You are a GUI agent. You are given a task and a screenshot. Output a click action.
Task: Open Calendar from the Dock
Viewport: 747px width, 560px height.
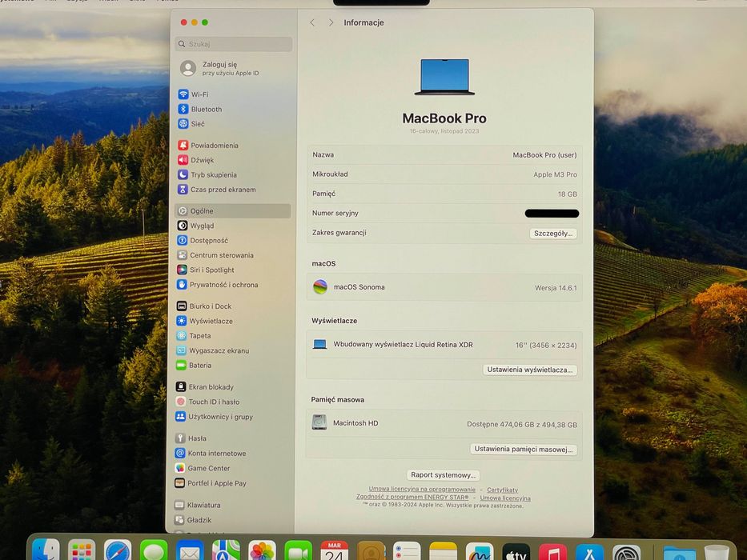[335, 551]
